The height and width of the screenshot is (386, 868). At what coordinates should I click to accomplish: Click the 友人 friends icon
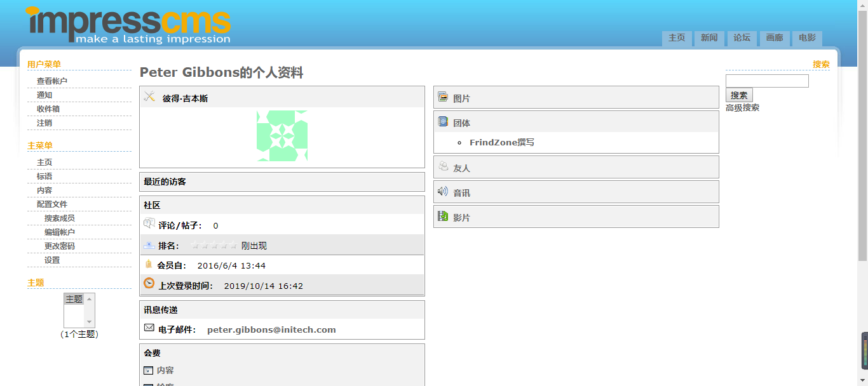pos(443,167)
